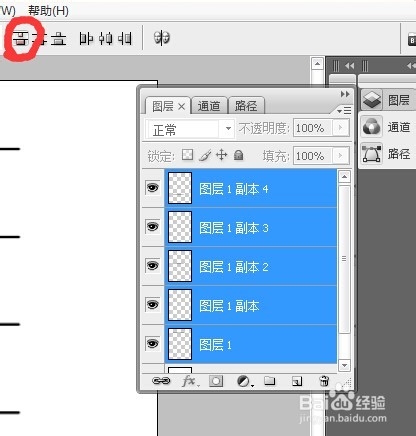The image size is (416, 436).
Task: Click layers list scroll down arrow
Action: (x=344, y=366)
